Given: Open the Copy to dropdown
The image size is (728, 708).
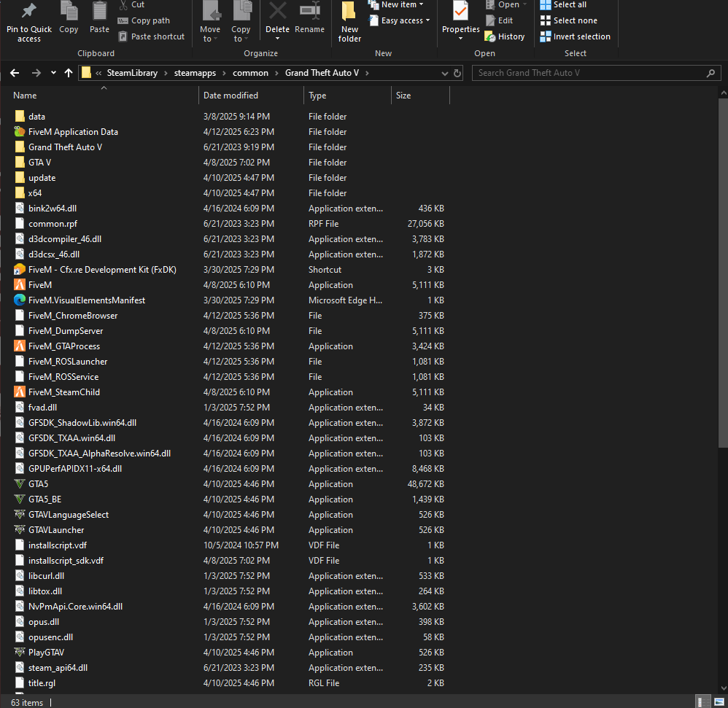Looking at the screenshot, I should (x=241, y=34).
